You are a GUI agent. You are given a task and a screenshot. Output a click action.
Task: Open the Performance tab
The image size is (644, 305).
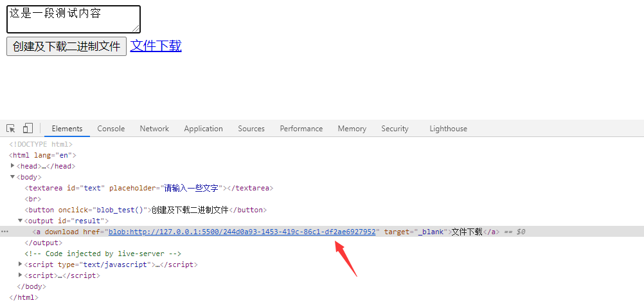click(x=301, y=129)
